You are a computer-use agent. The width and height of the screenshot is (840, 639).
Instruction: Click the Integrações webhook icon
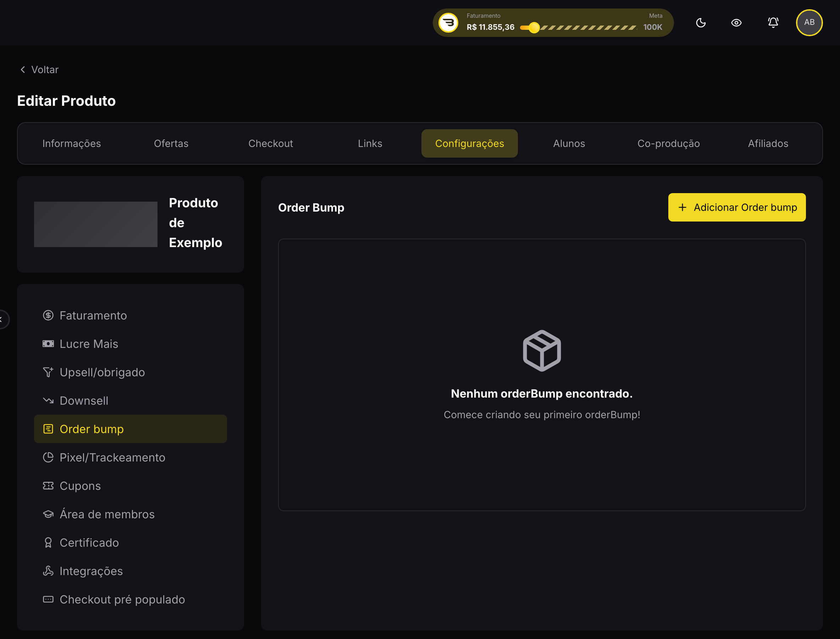(x=48, y=571)
